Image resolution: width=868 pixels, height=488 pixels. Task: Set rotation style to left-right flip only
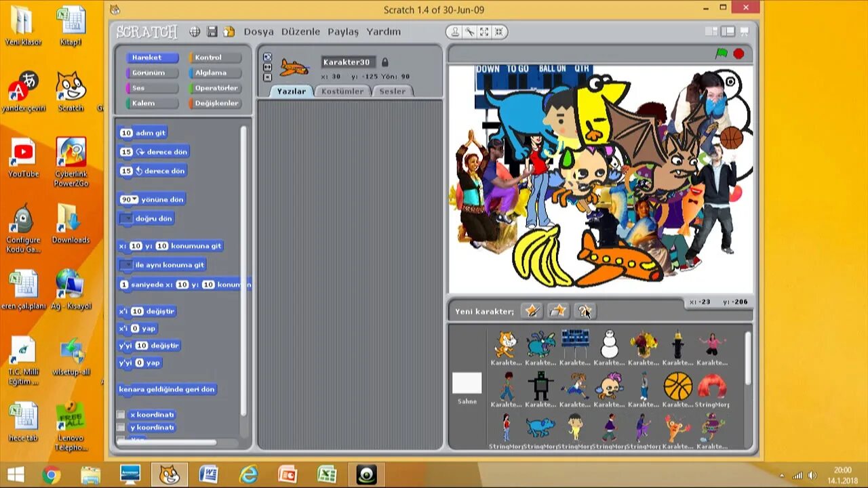pyautogui.click(x=267, y=67)
